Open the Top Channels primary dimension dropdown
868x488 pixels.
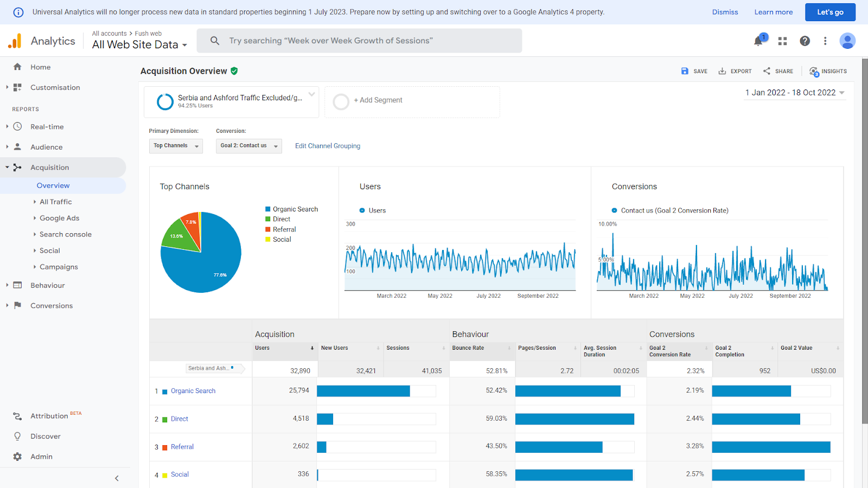pyautogui.click(x=176, y=146)
